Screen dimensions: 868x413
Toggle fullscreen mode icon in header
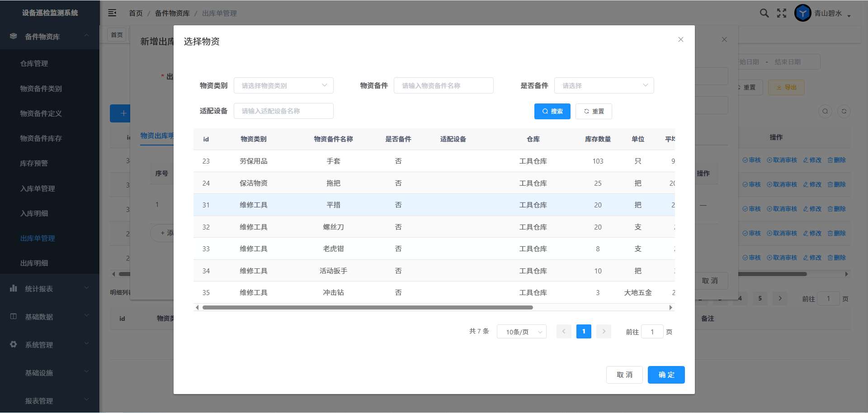(x=782, y=13)
